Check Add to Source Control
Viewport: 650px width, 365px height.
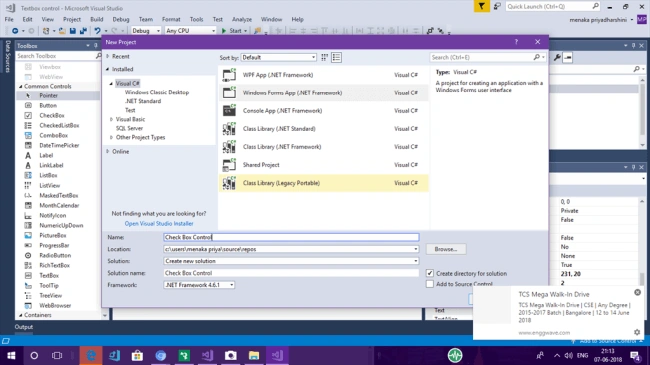[430, 284]
